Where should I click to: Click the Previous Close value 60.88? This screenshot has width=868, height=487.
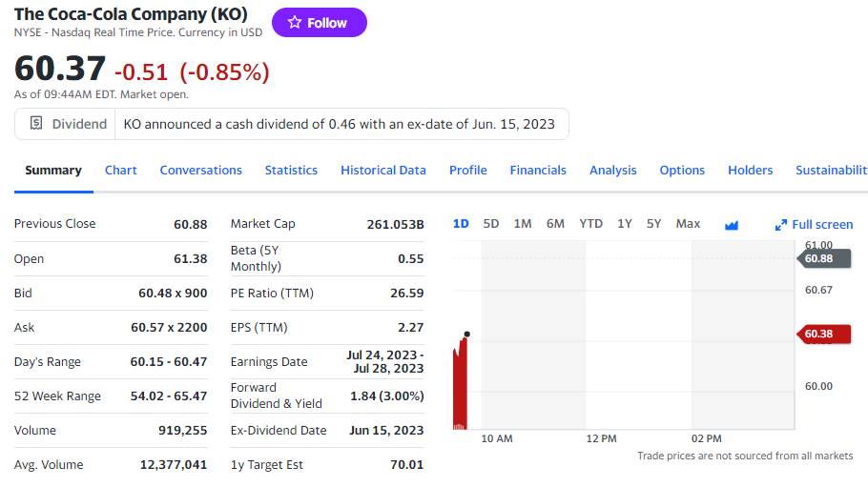[191, 225]
